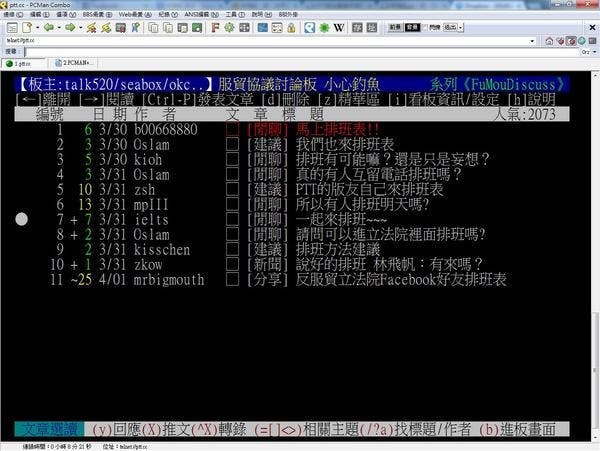
Task: Open font settings with the red F icon
Action: click(215, 28)
